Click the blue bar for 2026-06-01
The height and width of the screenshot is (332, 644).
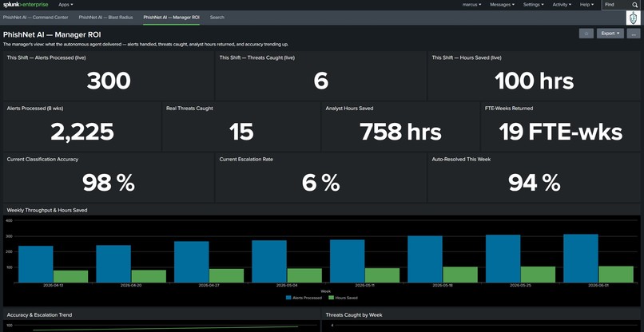coord(581,259)
